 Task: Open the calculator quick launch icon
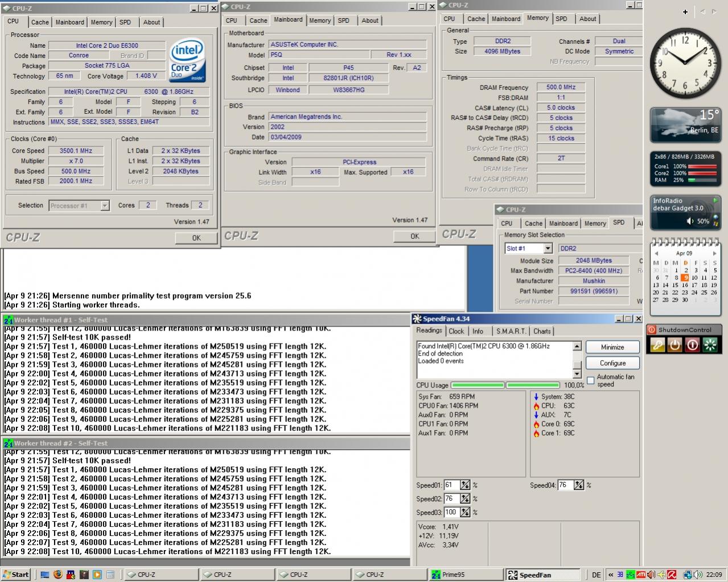coord(110,575)
